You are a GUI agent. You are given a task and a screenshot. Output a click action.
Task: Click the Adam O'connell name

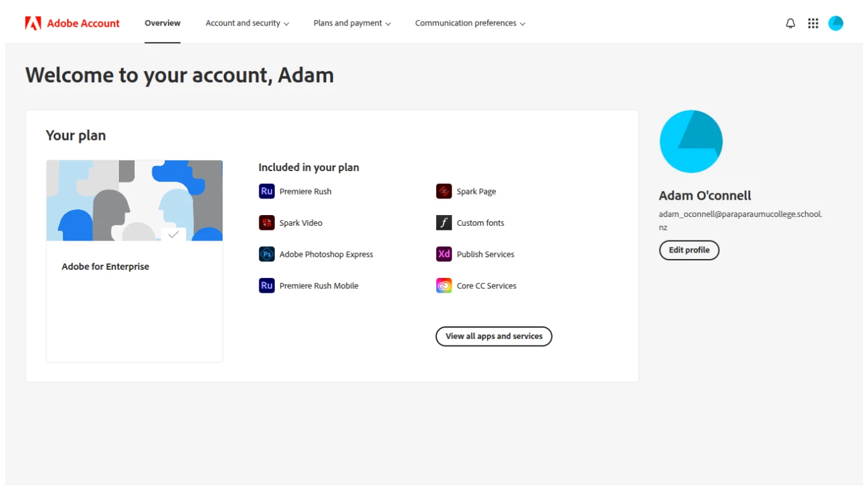(705, 195)
